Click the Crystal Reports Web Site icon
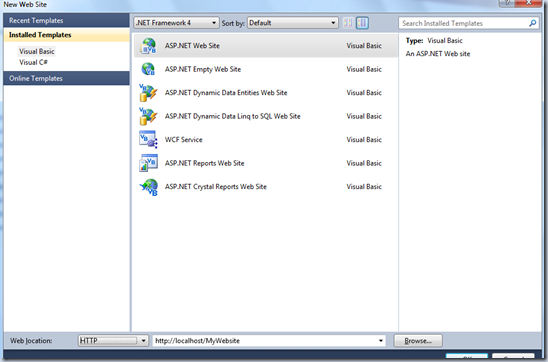548x362 pixels. pyautogui.click(x=148, y=187)
